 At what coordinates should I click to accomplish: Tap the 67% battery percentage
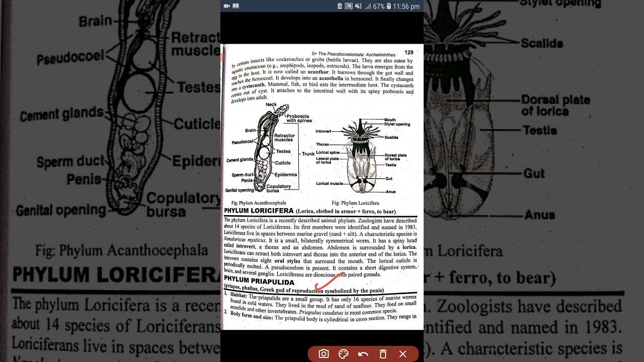coord(379,7)
